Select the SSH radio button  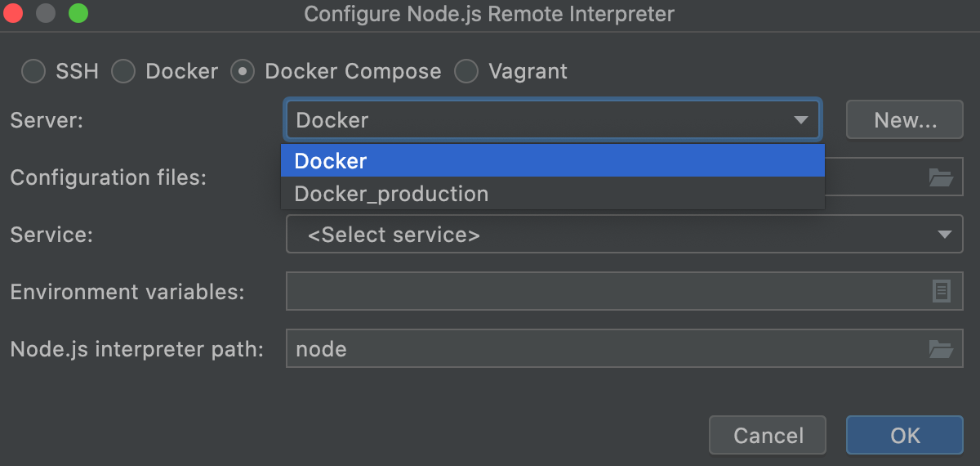(x=33, y=72)
